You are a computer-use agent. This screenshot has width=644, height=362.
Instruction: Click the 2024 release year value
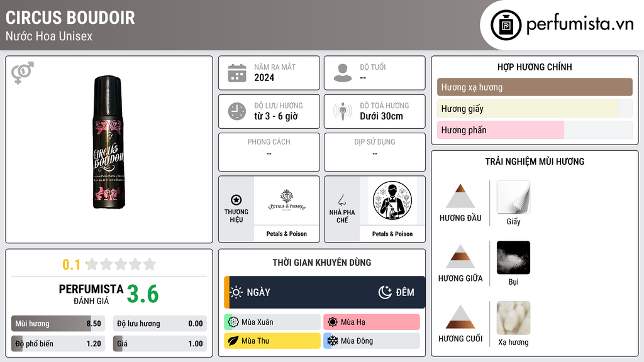264,77
